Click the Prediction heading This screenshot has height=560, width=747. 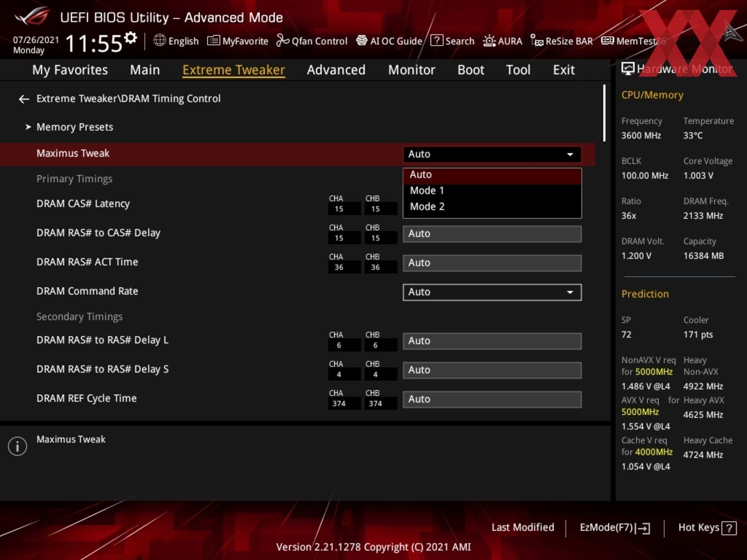click(x=645, y=294)
